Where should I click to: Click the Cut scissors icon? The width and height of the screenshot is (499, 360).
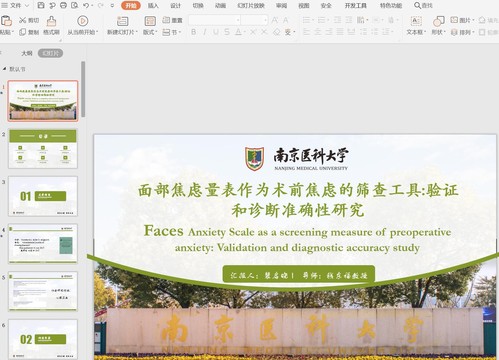23,20
